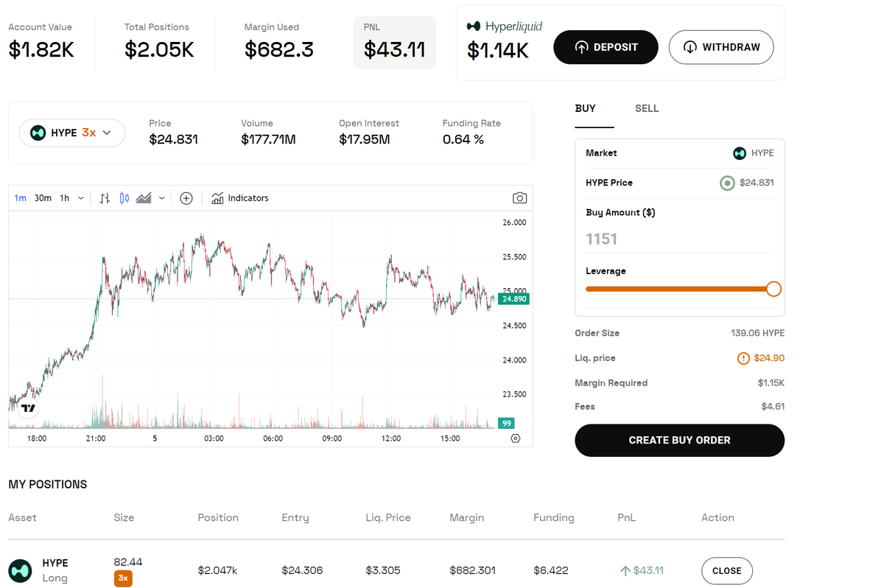Click the Account Value $1.82K figure

41,50
